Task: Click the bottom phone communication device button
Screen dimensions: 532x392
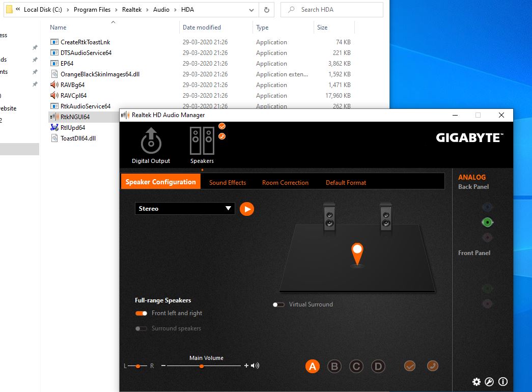Action: 433,366
